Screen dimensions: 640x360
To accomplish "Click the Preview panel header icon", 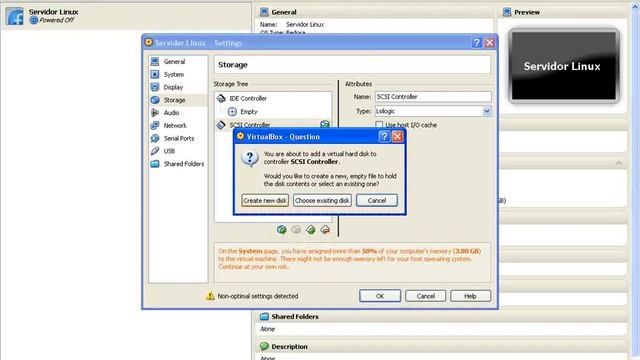I will 507,12.
